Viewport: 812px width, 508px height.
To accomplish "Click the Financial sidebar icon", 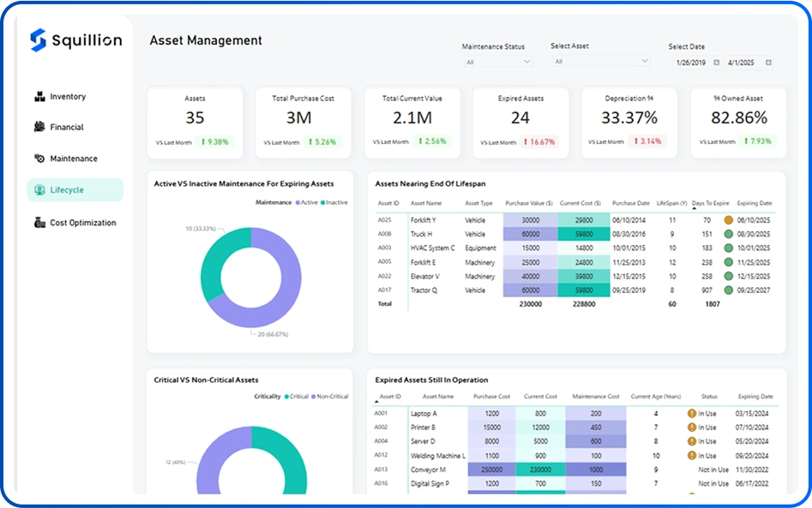I will click(39, 127).
